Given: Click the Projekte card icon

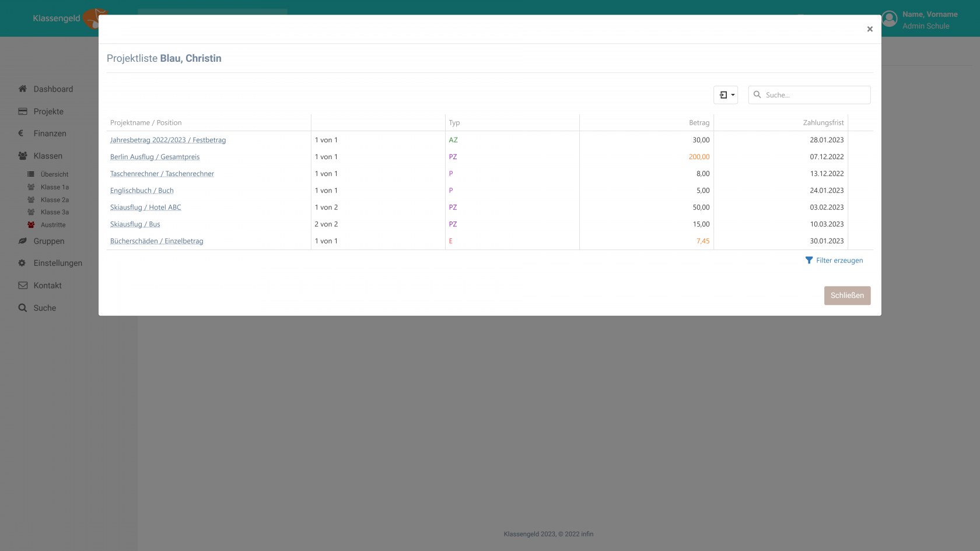Looking at the screenshot, I should point(23,111).
